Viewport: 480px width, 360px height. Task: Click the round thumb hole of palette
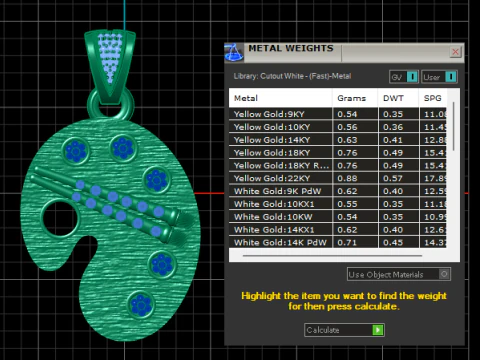coord(60,218)
